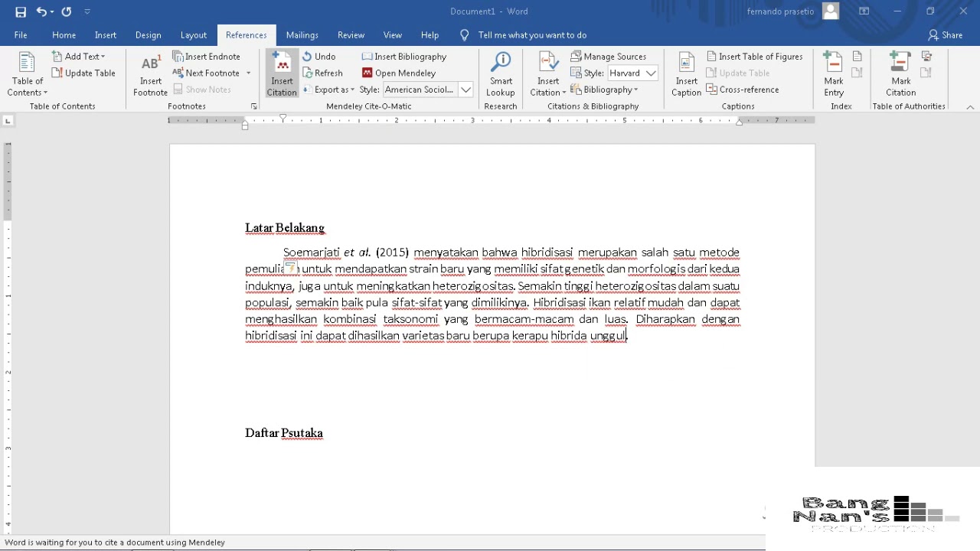Click the right indent marker on ruler

pos(739,122)
